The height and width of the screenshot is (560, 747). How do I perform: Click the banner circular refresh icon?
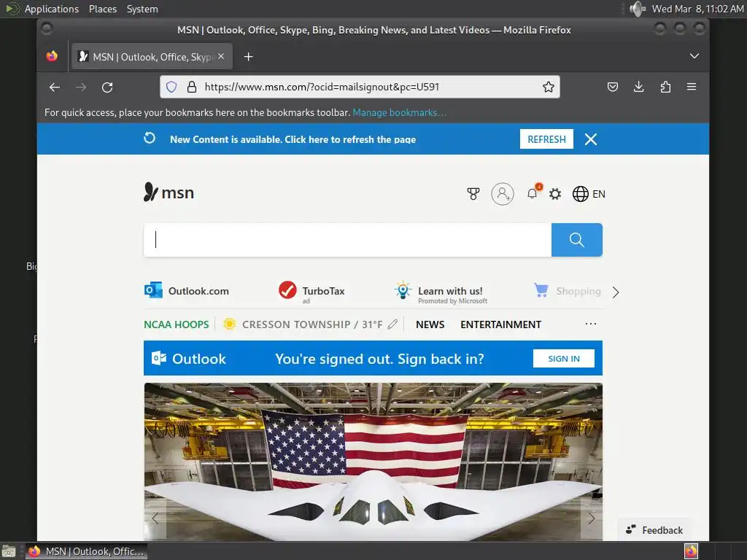click(150, 138)
